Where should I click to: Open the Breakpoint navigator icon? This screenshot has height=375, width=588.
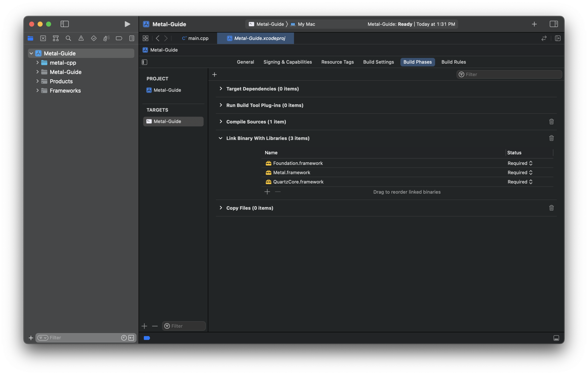pyautogui.click(x=119, y=38)
